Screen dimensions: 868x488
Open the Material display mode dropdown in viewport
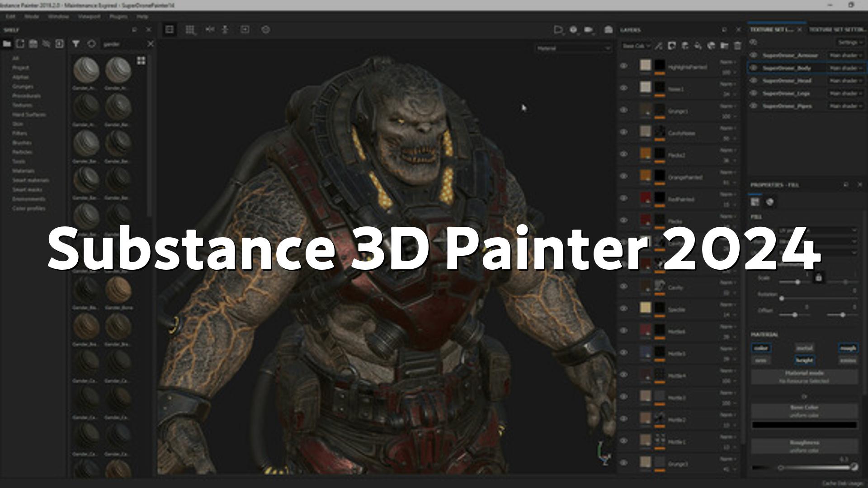coord(573,48)
